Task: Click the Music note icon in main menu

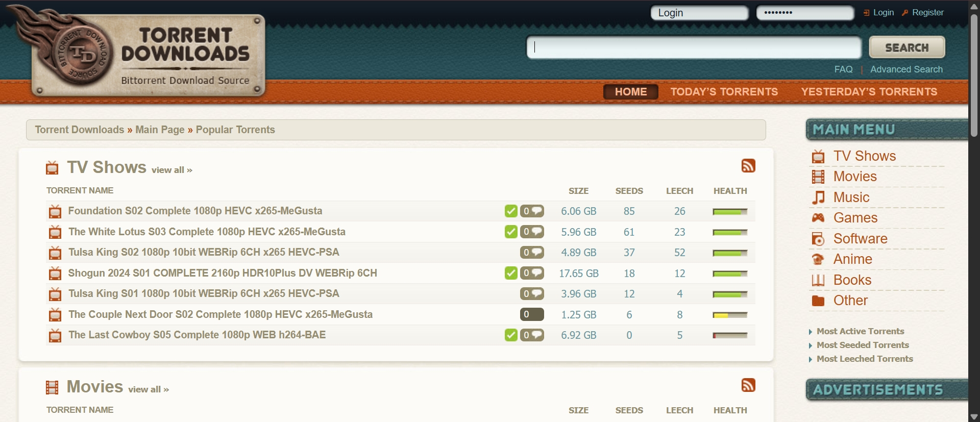Action: pos(818,197)
